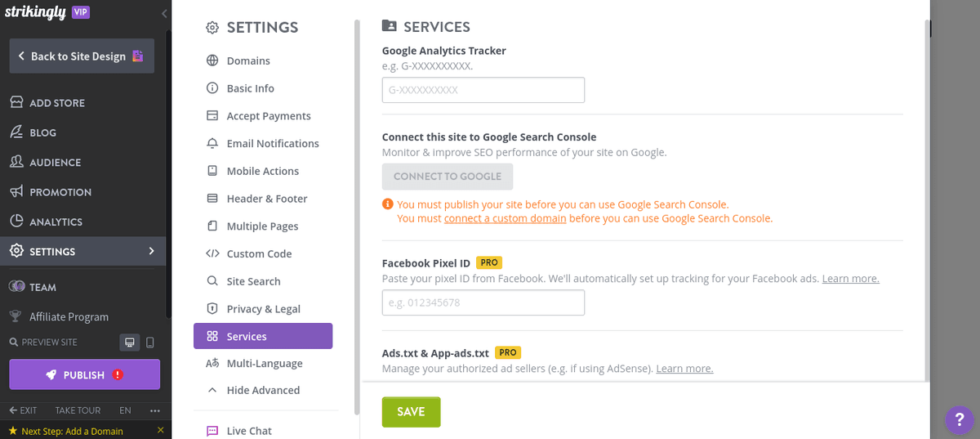Switch preview to mobile device view
The width and height of the screenshot is (980, 439).
(x=149, y=343)
